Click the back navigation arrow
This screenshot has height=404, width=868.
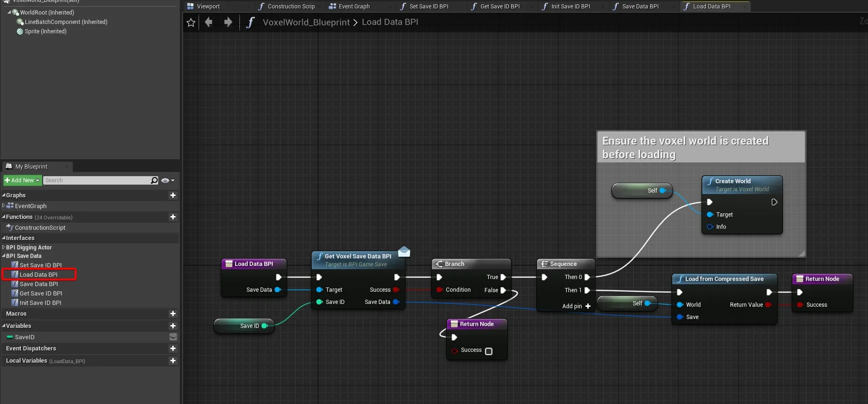209,22
